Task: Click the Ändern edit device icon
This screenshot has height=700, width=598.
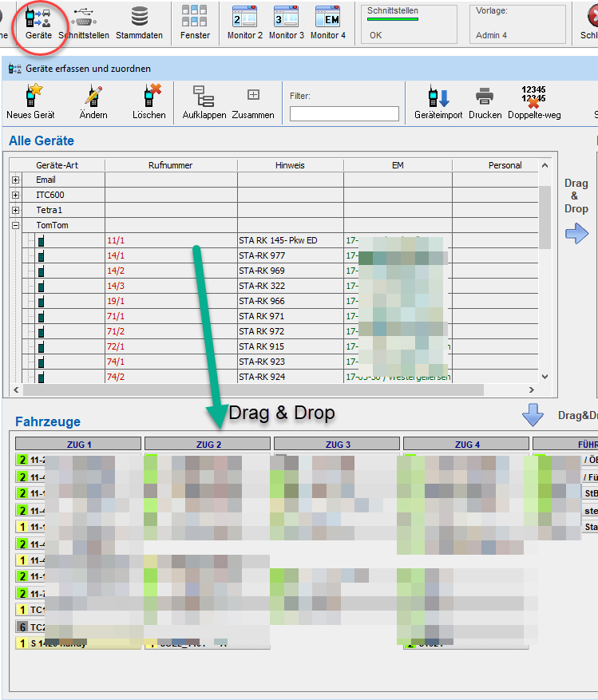Action: [x=93, y=101]
